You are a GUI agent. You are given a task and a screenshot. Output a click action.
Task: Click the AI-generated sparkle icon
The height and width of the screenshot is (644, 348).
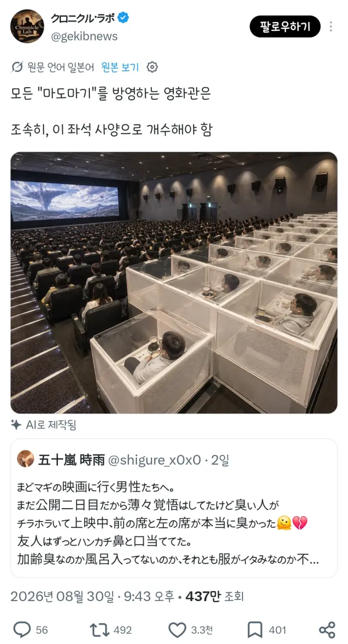(16, 424)
